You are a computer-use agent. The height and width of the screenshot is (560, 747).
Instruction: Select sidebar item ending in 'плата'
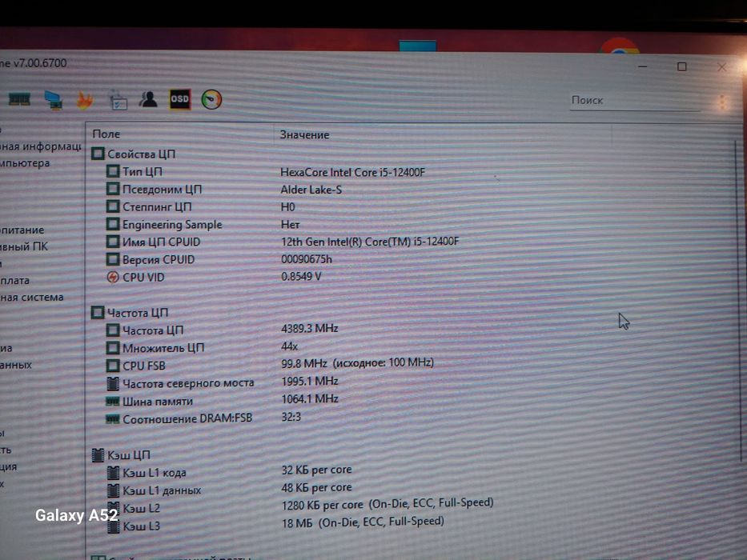pyautogui.click(x=14, y=281)
